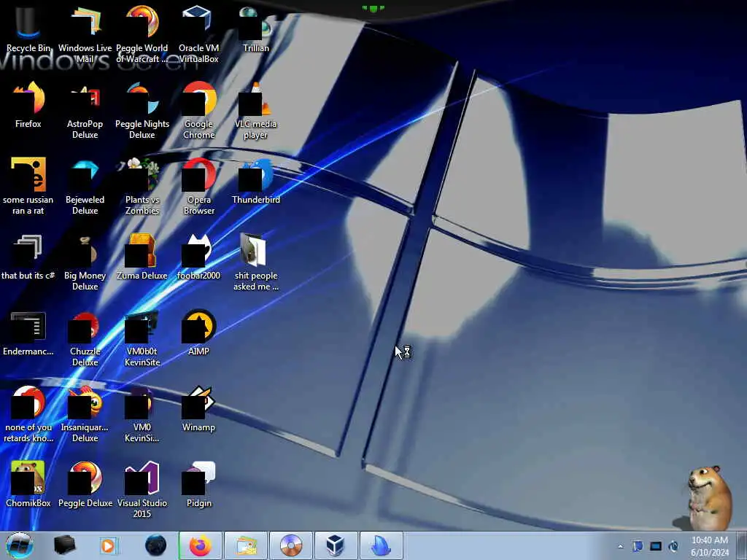Select the Visual Studio 2015 desktop shortcut
Viewport: 747px width, 560px height.
pyautogui.click(x=142, y=489)
